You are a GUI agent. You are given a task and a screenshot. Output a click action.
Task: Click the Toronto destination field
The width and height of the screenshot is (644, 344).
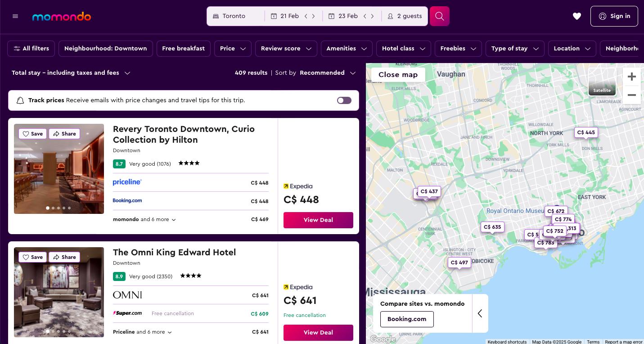pyautogui.click(x=236, y=16)
